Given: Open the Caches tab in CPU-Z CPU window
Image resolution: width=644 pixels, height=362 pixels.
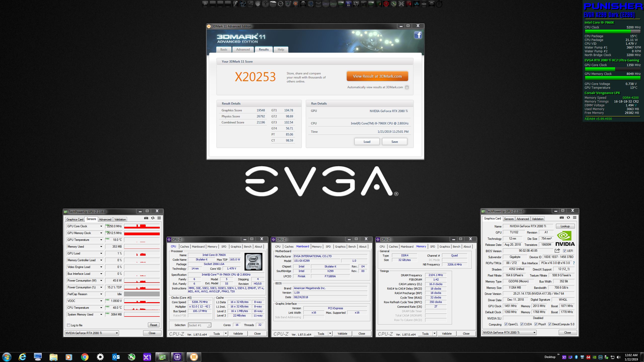Looking at the screenshot, I should coord(184,247).
